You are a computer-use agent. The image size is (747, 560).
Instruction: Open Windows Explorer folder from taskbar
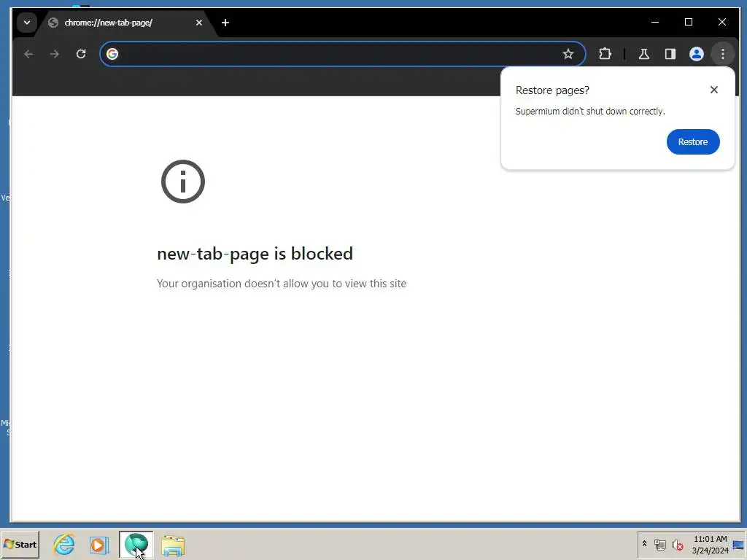click(x=173, y=545)
